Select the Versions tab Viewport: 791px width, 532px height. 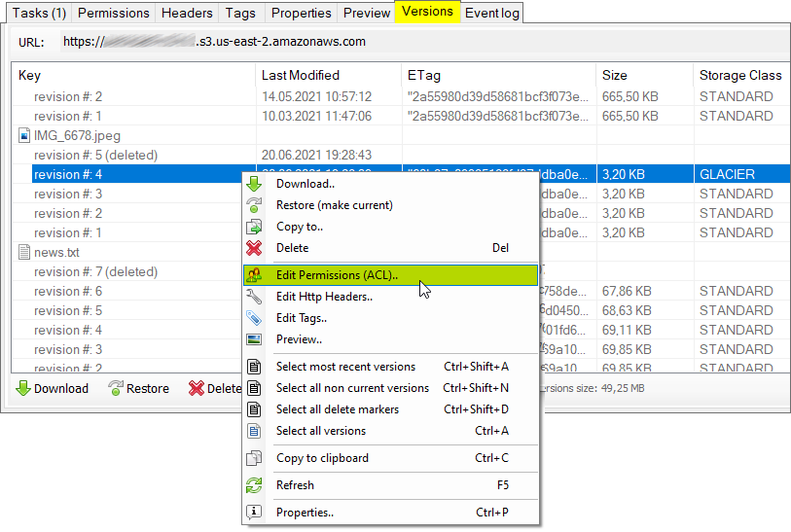tap(427, 11)
